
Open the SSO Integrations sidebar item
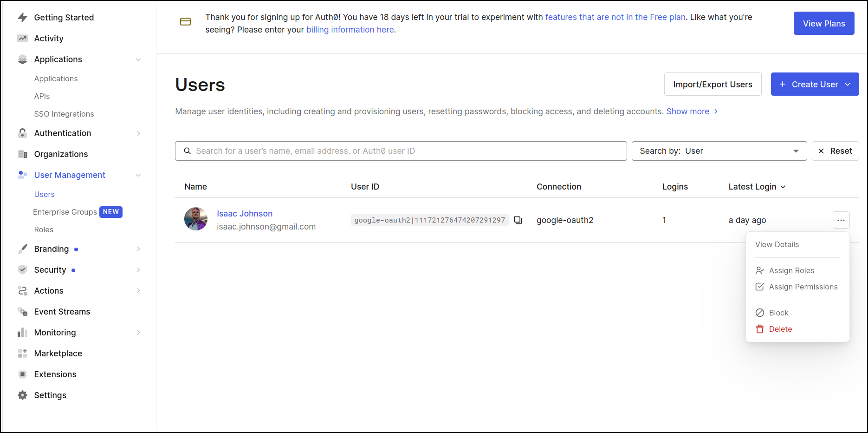pyautogui.click(x=64, y=114)
